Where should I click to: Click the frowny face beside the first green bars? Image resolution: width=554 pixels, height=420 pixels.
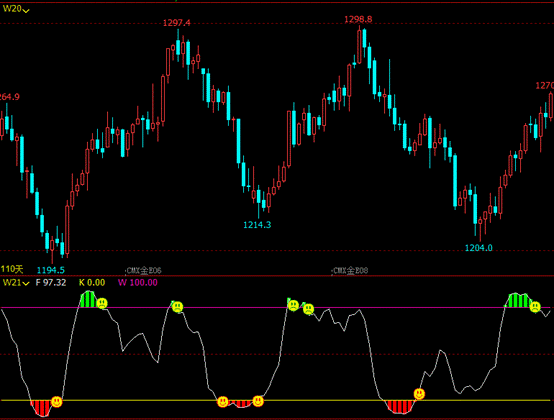pos(102,303)
